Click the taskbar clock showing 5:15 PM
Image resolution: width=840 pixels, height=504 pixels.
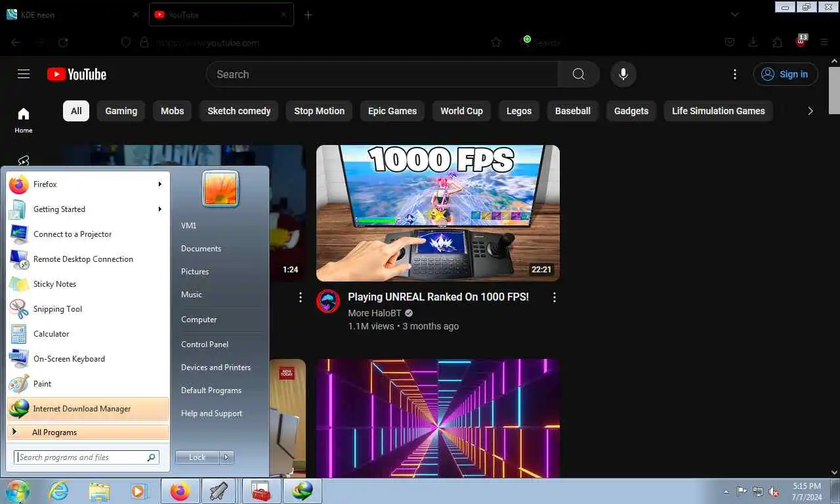[x=807, y=492]
